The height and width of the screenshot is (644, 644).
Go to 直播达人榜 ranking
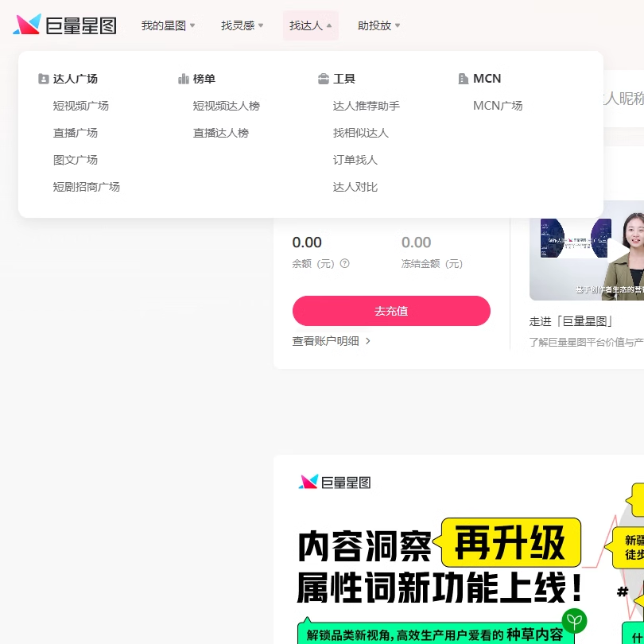pyautogui.click(x=221, y=133)
